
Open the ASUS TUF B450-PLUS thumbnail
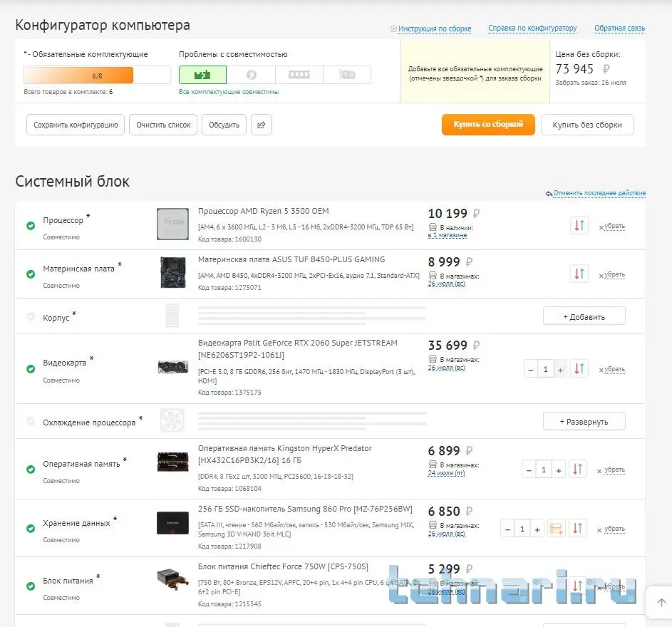(x=172, y=273)
